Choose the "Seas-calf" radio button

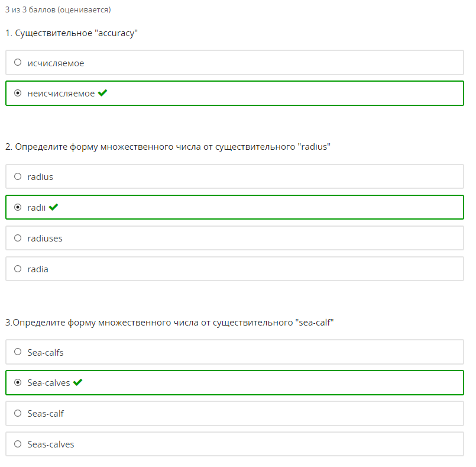pyautogui.click(x=18, y=413)
